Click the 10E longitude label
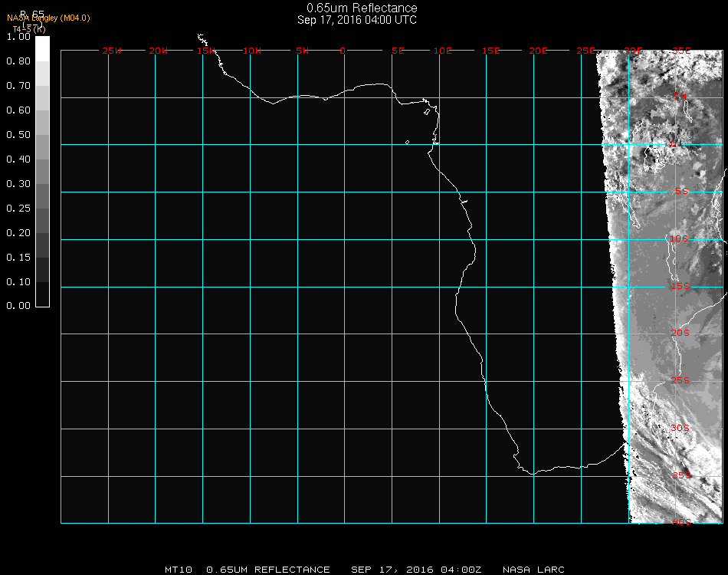728x575 pixels. pyautogui.click(x=443, y=51)
